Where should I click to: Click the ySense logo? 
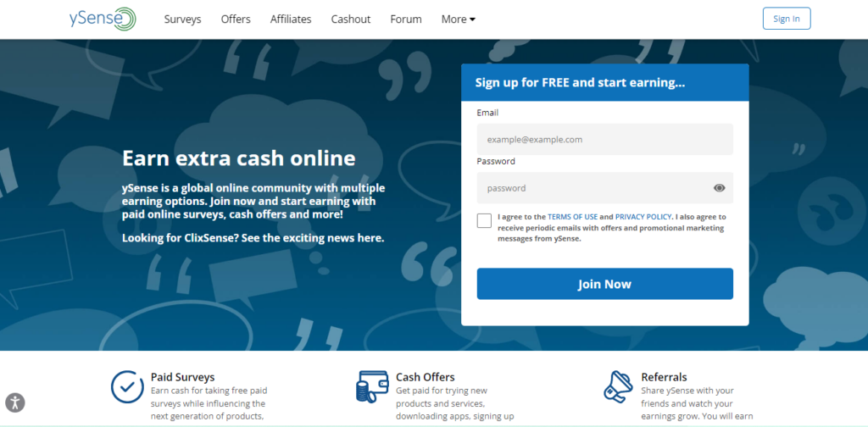pos(103,19)
